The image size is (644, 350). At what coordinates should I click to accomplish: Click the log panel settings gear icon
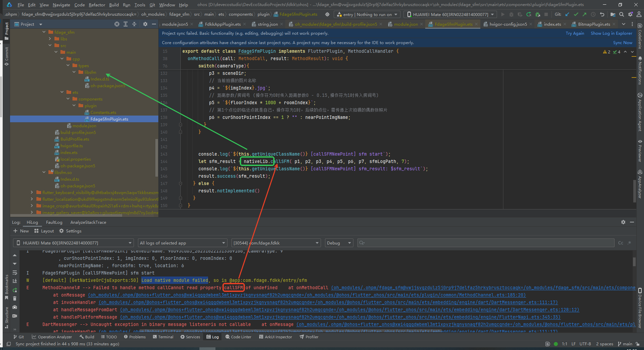[x=623, y=222]
